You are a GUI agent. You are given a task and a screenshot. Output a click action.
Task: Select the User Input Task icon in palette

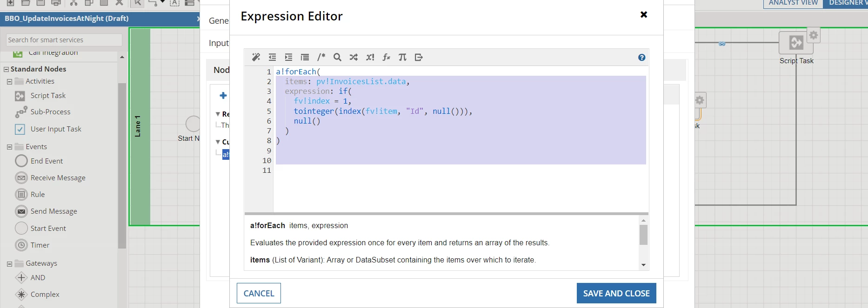pyautogui.click(x=20, y=129)
